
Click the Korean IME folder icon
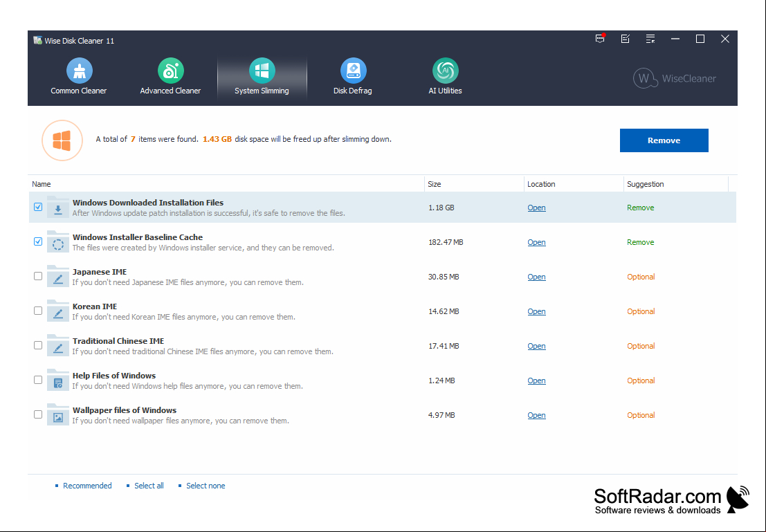pyautogui.click(x=57, y=311)
